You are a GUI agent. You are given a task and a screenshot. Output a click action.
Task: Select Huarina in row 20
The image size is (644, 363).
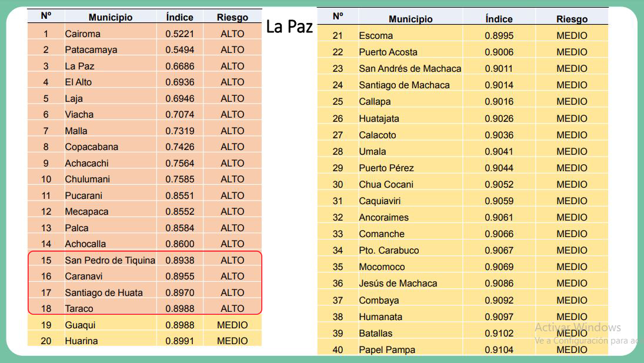coord(81,341)
